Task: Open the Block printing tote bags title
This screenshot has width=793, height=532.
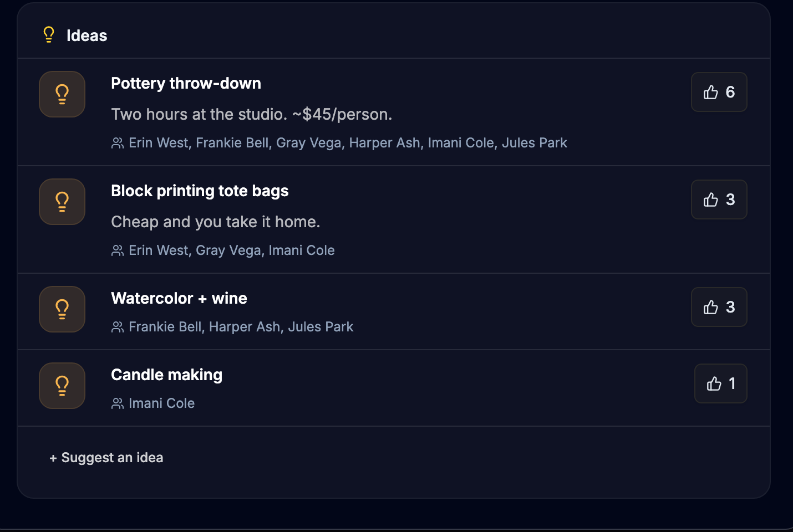Action: pyautogui.click(x=200, y=191)
